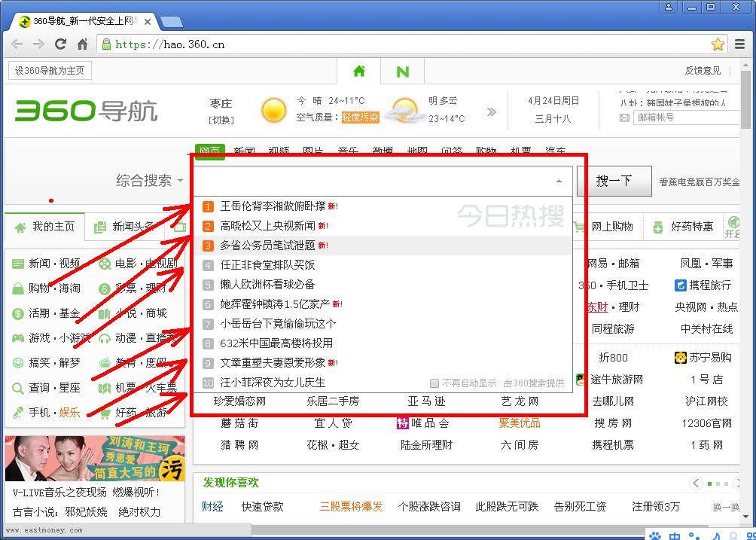Click the shopping bag icon beside 购物·海淘
Screen dimensions: 756x540
(18, 288)
